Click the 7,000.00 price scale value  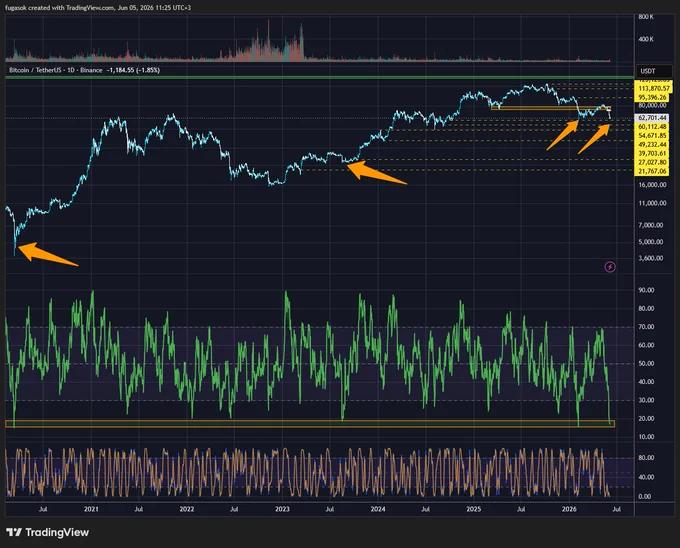[x=651, y=225]
